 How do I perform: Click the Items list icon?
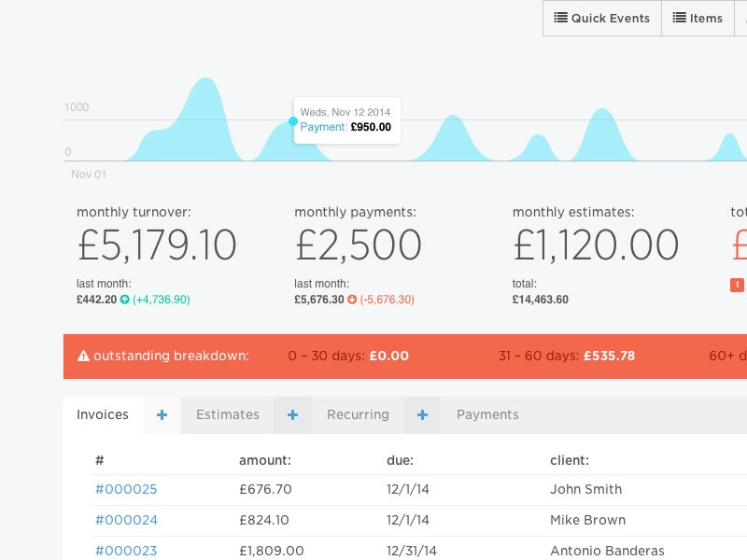(679, 18)
